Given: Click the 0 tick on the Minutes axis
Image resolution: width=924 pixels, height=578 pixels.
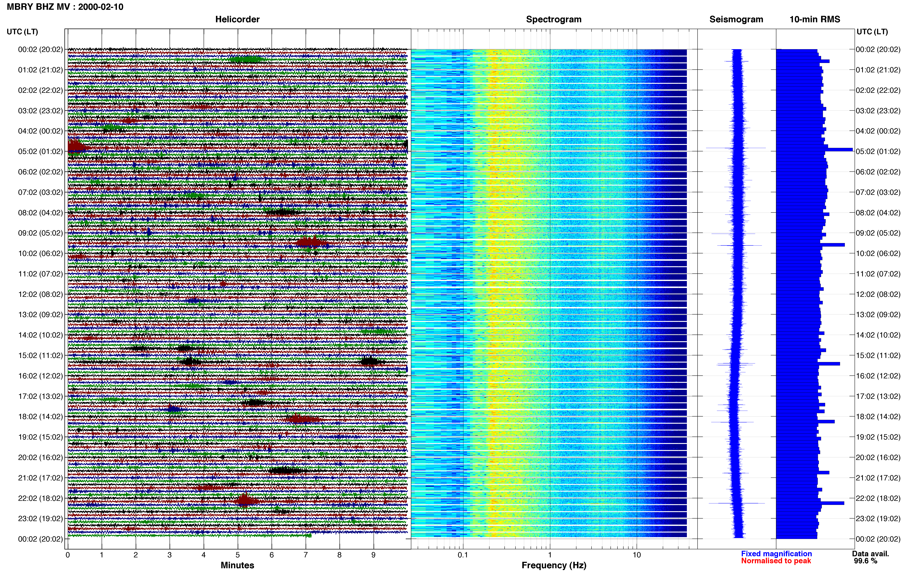Looking at the screenshot, I should pos(68,555).
